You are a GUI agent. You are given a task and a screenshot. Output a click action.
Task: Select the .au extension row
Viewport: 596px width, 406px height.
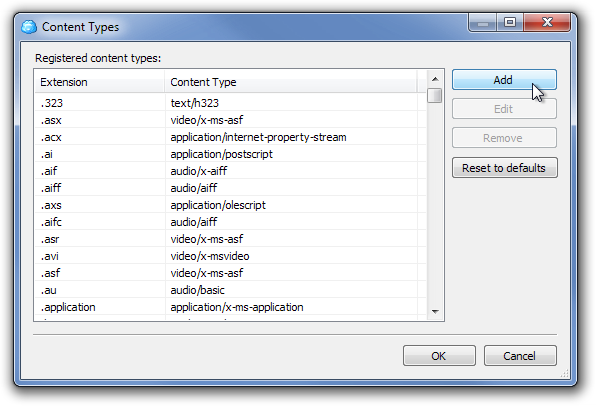(x=230, y=290)
